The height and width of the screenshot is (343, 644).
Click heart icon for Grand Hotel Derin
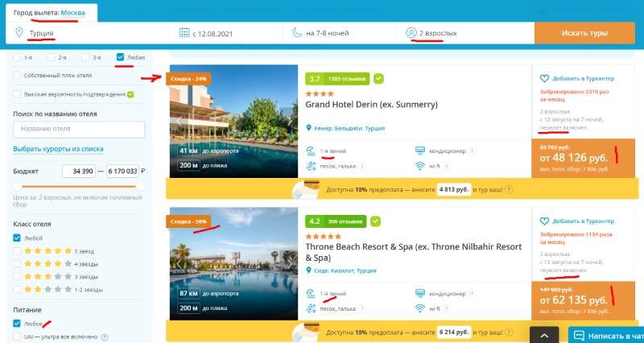click(544, 78)
